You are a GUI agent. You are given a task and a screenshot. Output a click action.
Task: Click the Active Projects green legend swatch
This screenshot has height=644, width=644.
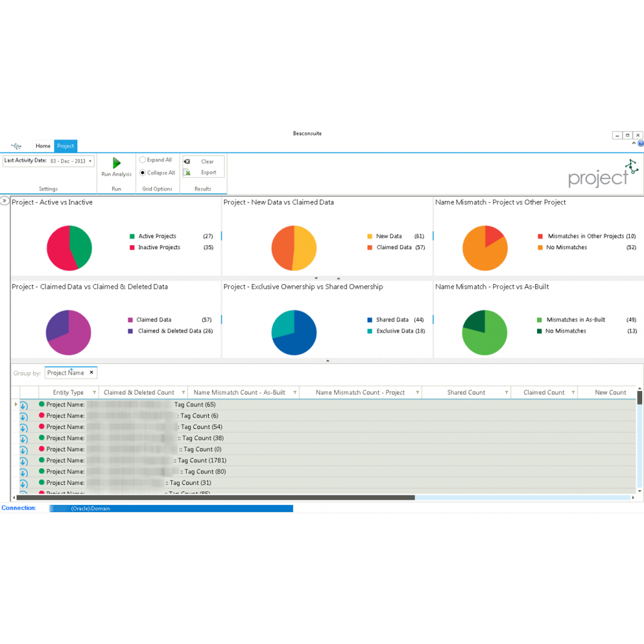point(132,236)
